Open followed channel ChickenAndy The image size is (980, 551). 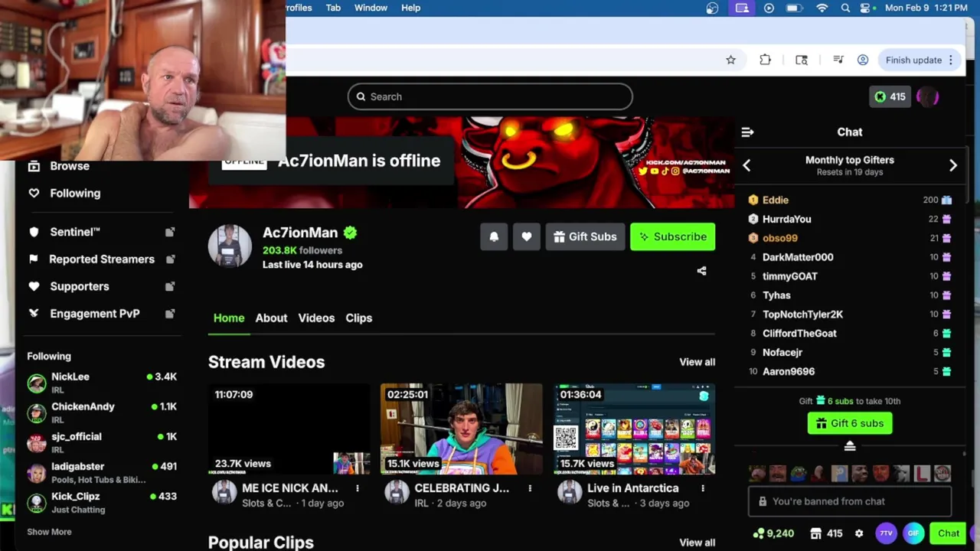tap(102, 412)
